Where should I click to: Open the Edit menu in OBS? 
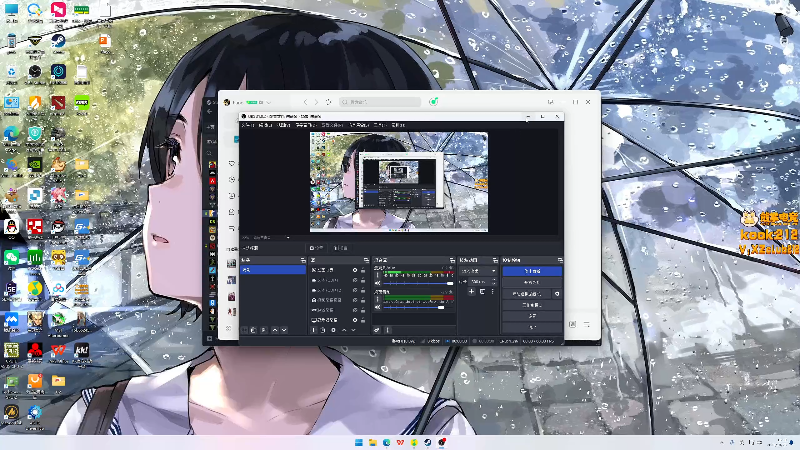point(265,125)
